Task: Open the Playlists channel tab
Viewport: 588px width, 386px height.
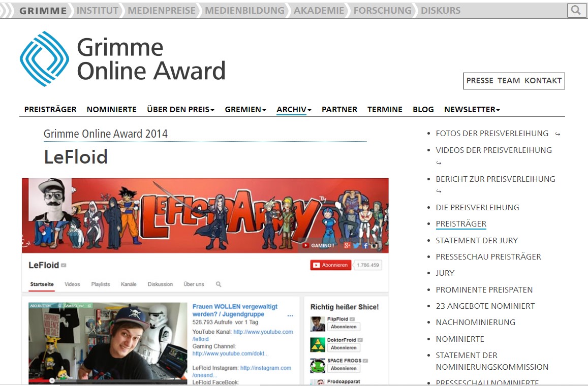Action: [101, 284]
